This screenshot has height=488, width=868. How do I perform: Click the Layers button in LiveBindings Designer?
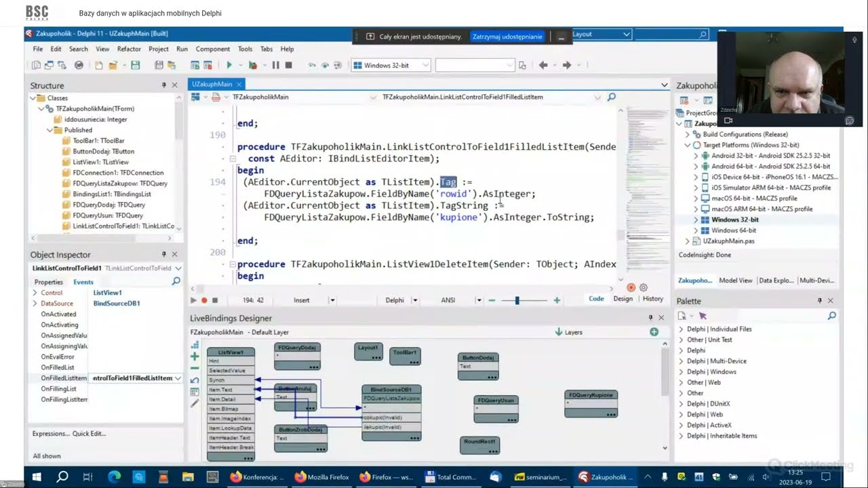pos(568,332)
